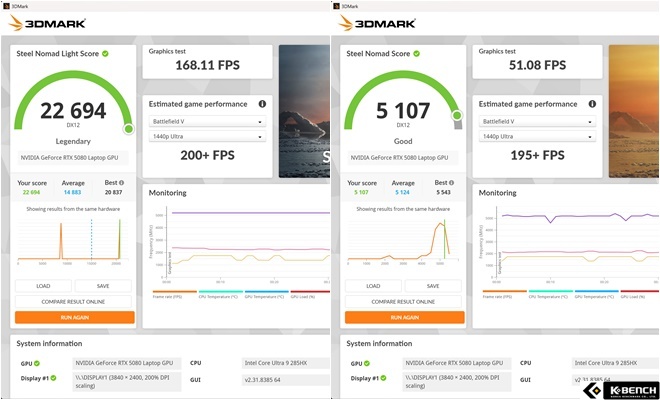Viewport: 660px width, 400px height.
Task: Open 1440p Ultra resolution dropdown in left window
Action: [208, 136]
